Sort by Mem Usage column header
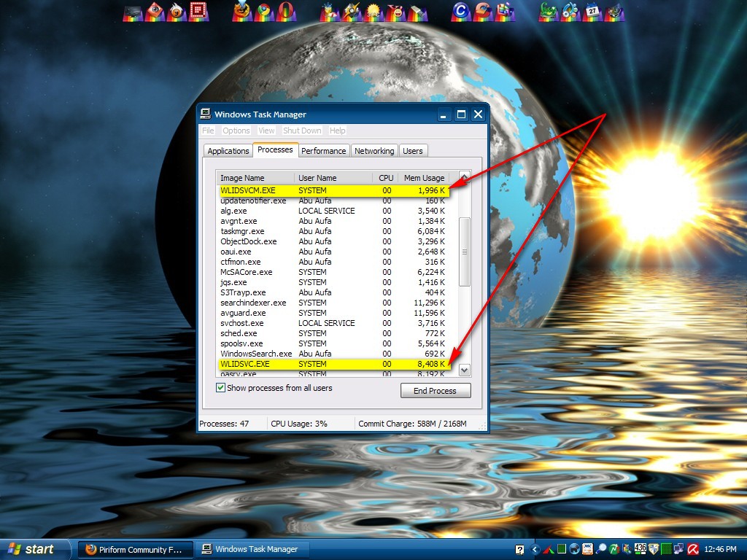This screenshot has width=747, height=560. point(424,178)
